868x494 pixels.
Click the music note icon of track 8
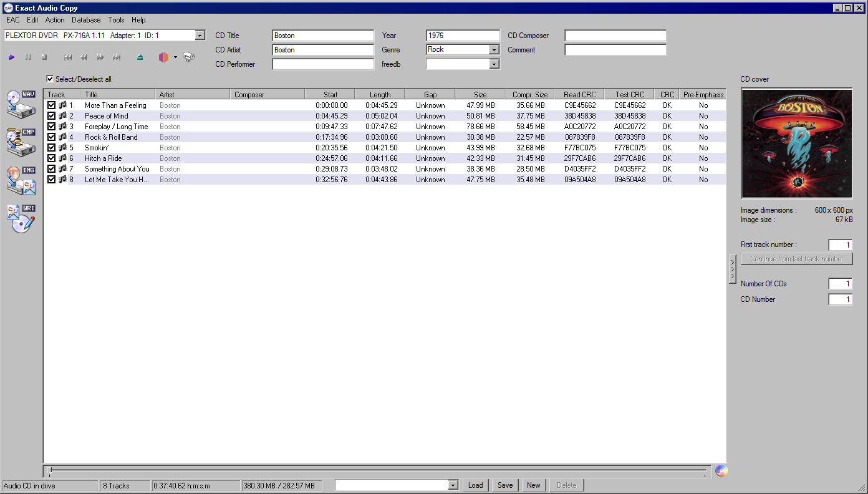pos(62,180)
